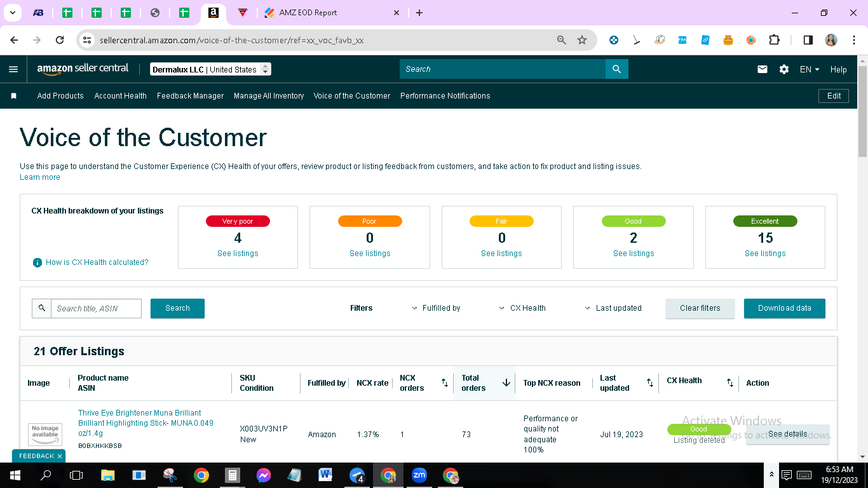
Task: Sort by CX Health column arrows
Action: [730, 383]
